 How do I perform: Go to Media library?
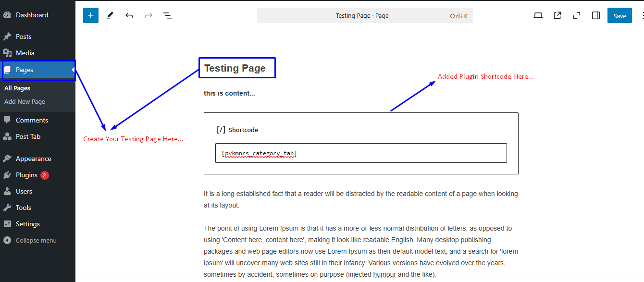click(x=37, y=53)
